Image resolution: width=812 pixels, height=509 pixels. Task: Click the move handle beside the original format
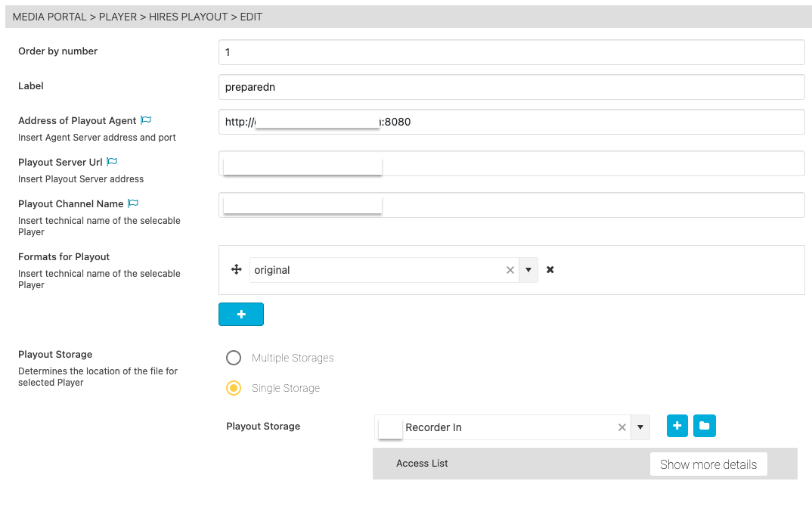pos(236,269)
